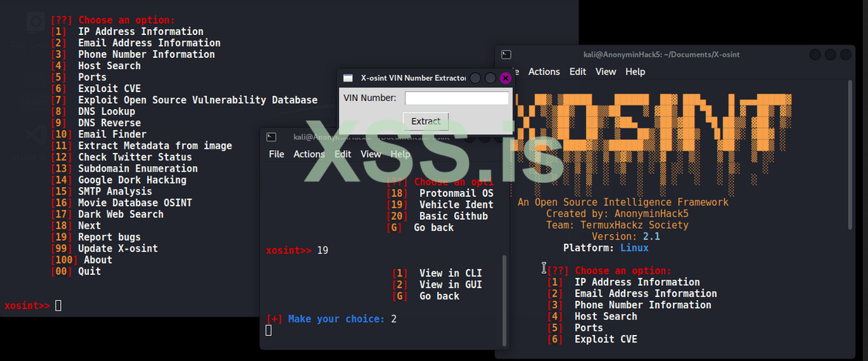Click 'Email Address Information' in left terminal
Screen dimensions: 868x361
[149, 42]
